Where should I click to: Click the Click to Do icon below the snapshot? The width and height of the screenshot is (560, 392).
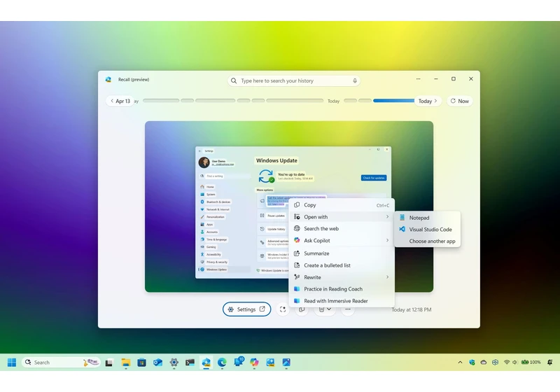(x=283, y=309)
